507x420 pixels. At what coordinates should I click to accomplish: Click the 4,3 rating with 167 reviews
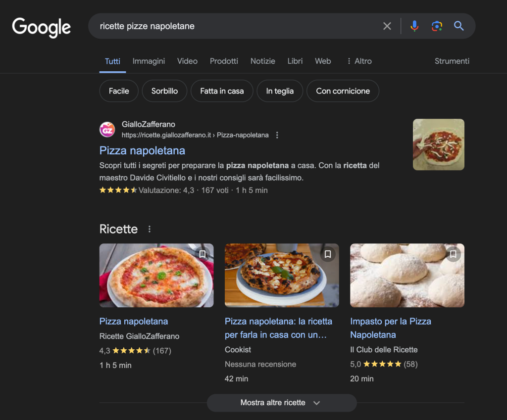pyautogui.click(x=135, y=351)
